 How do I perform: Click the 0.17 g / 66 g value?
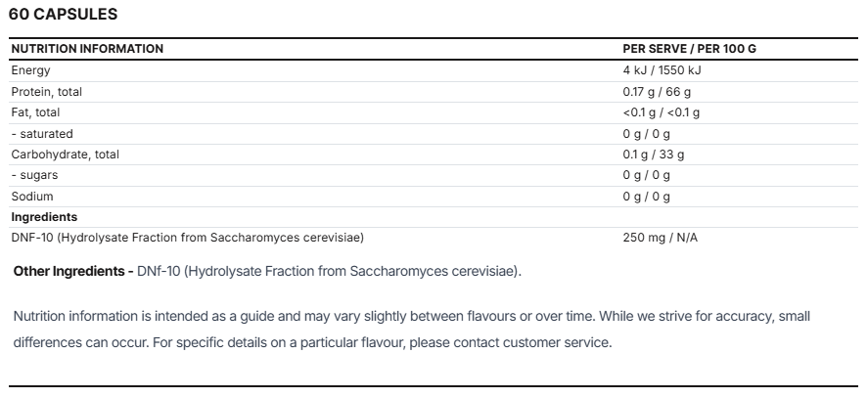[657, 92]
